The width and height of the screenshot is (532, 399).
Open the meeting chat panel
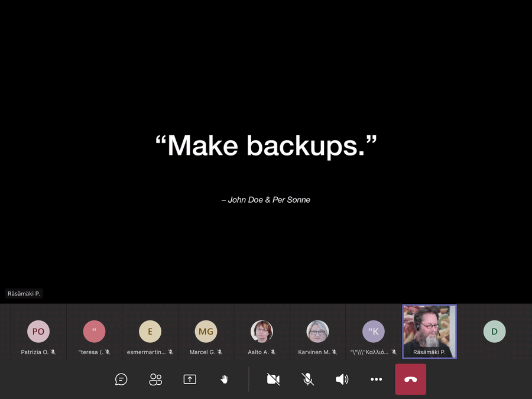pos(121,379)
